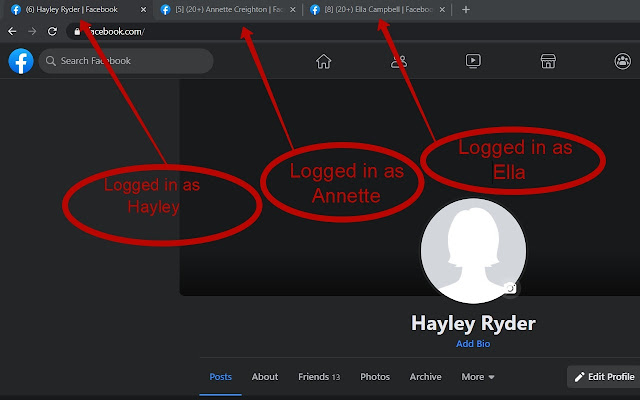
Task: Click the browser reload button
Action: click(x=52, y=31)
